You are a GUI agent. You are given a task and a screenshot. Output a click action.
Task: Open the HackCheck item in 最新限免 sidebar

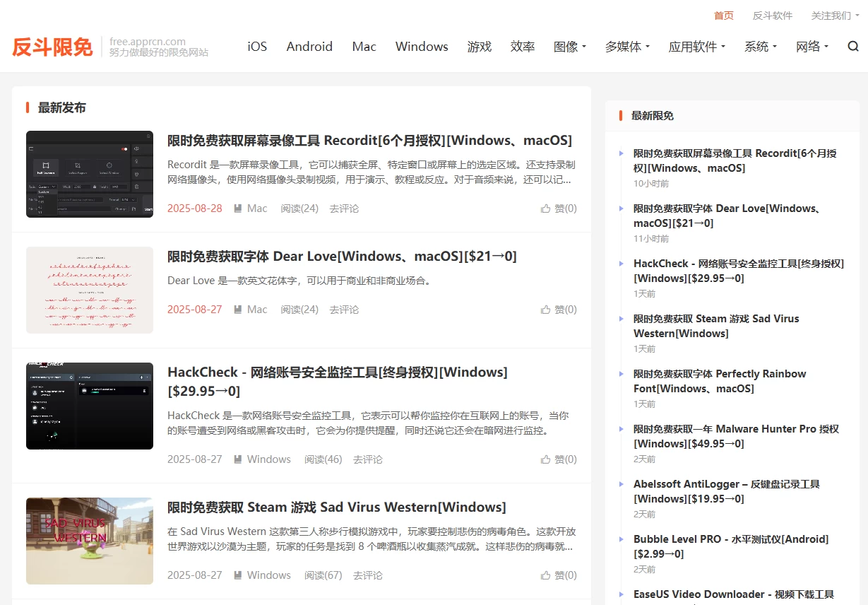737,271
